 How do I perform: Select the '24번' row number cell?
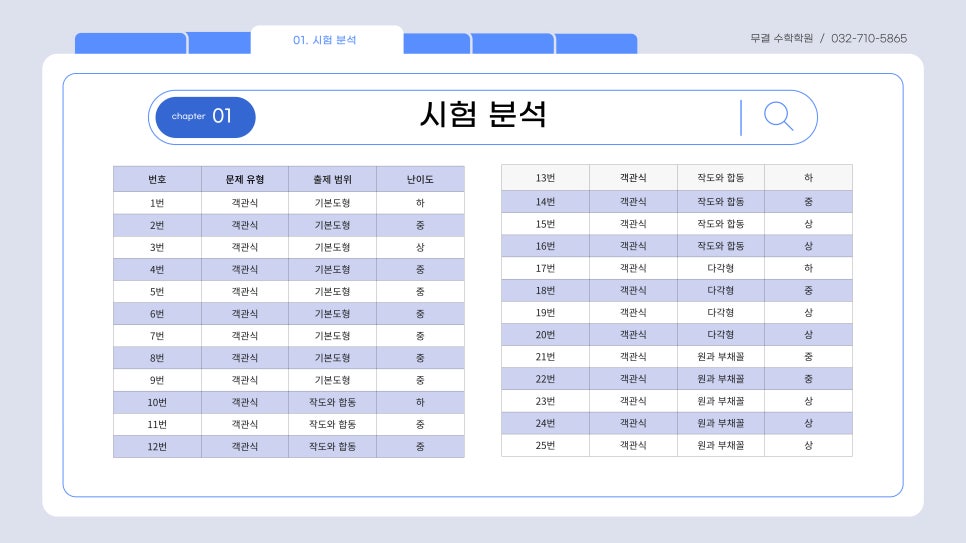(x=545, y=423)
